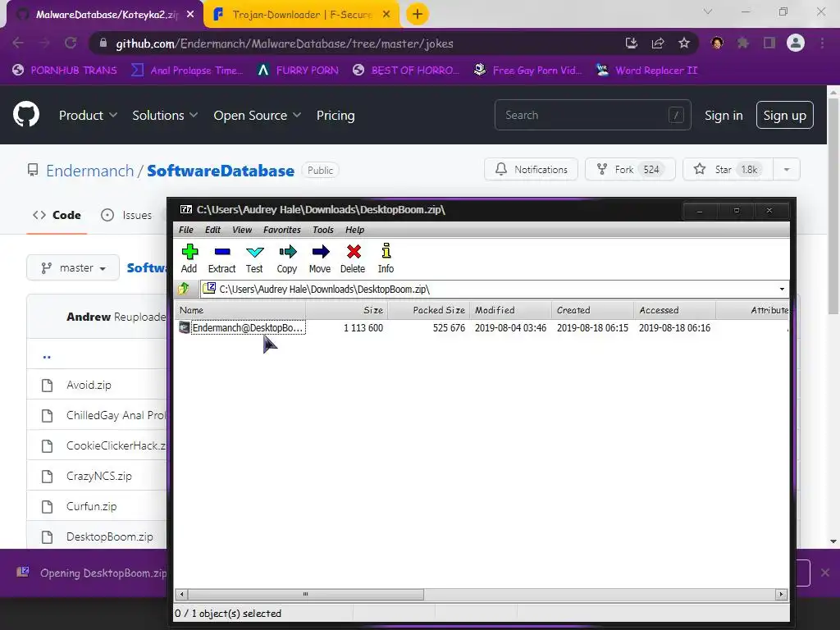The height and width of the screenshot is (630, 840).
Task: Click the file icon next to Avoid.zip
Action: [47, 386]
